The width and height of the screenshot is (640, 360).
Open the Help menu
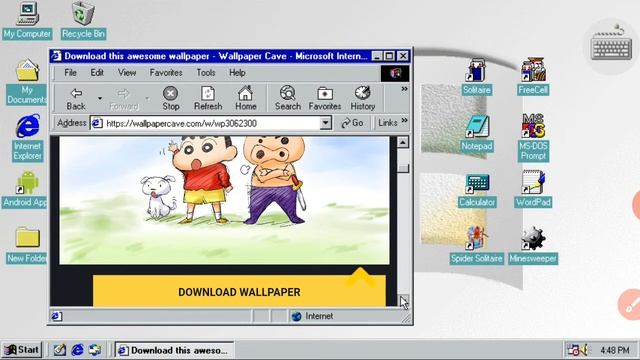coord(237,73)
